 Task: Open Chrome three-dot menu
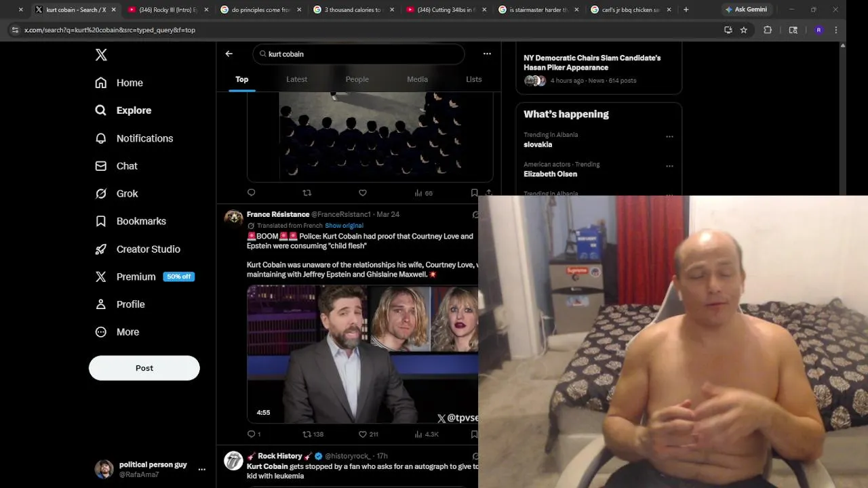(835, 30)
